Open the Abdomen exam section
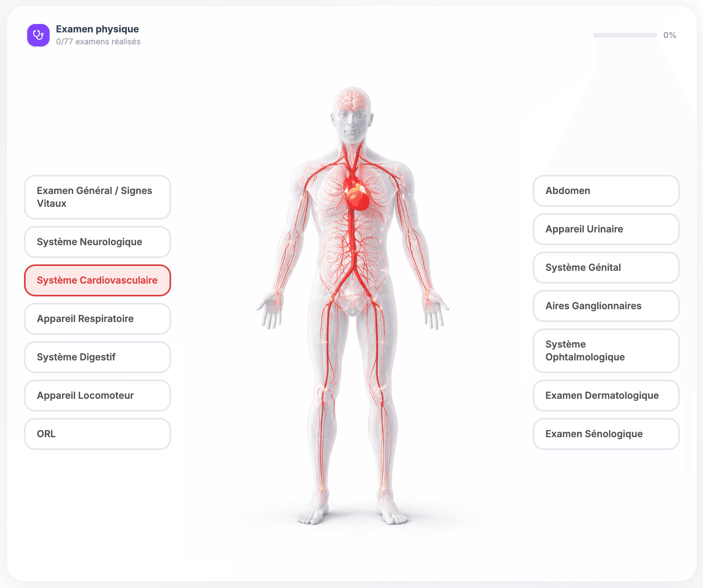 tap(605, 191)
